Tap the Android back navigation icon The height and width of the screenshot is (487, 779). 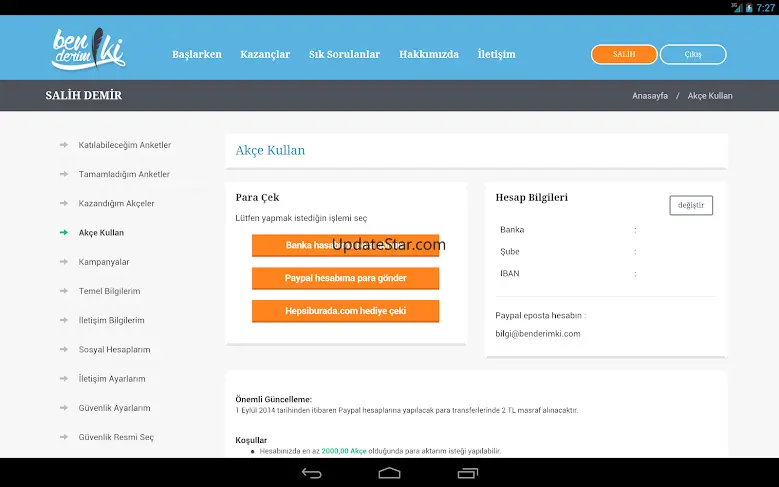pyautogui.click(x=312, y=473)
